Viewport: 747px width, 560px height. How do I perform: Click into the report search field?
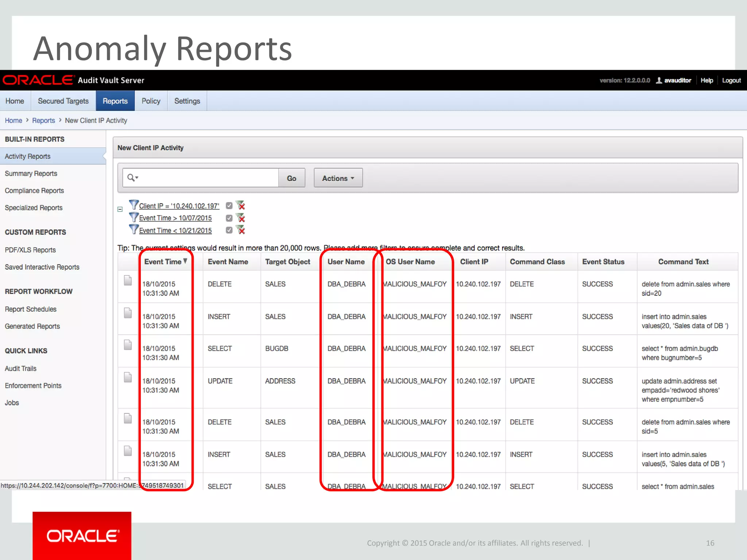click(208, 178)
